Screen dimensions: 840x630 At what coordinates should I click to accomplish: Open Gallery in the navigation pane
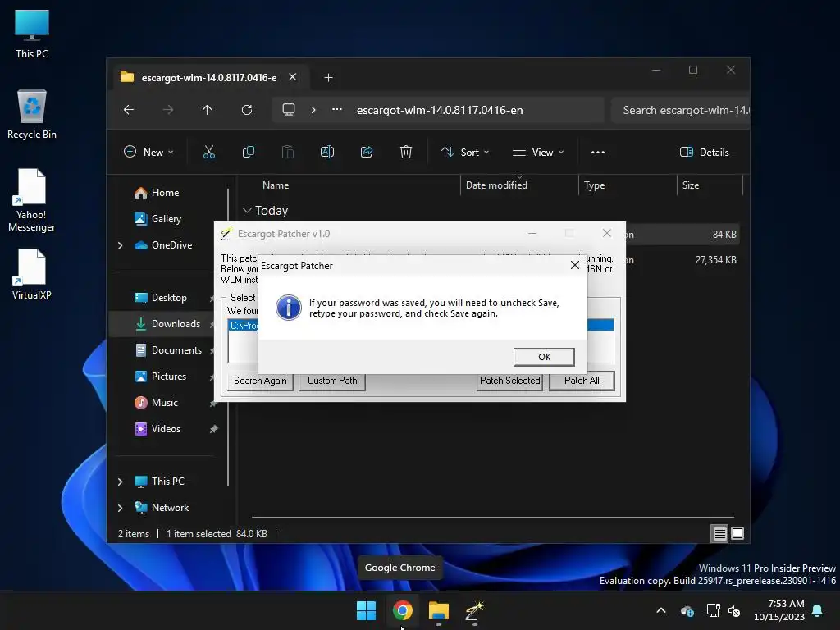(x=166, y=218)
